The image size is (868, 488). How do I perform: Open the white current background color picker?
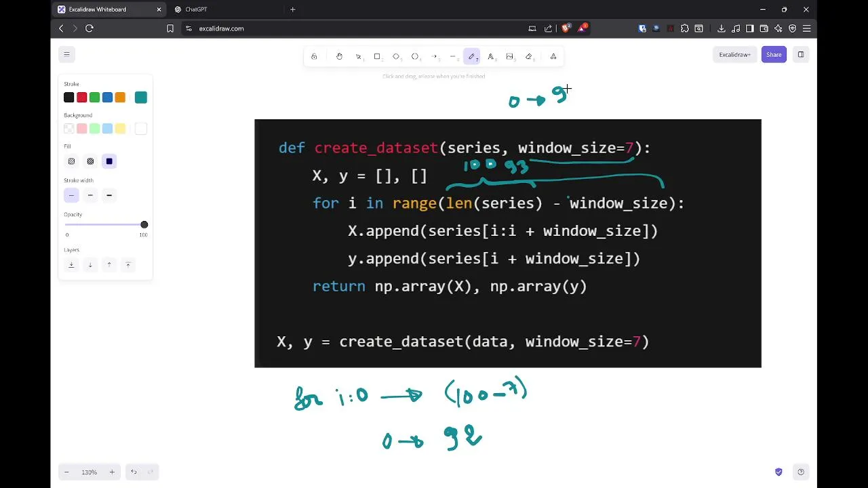(140, 129)
